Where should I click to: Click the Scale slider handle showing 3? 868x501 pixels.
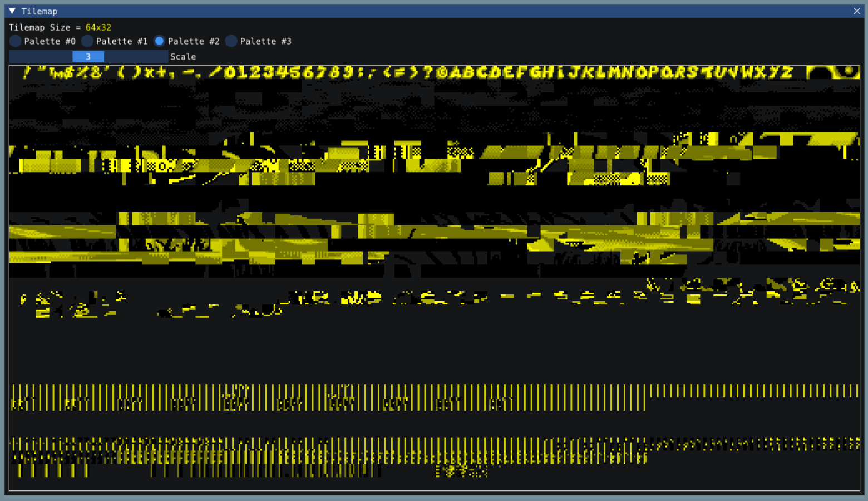(88, 56)
